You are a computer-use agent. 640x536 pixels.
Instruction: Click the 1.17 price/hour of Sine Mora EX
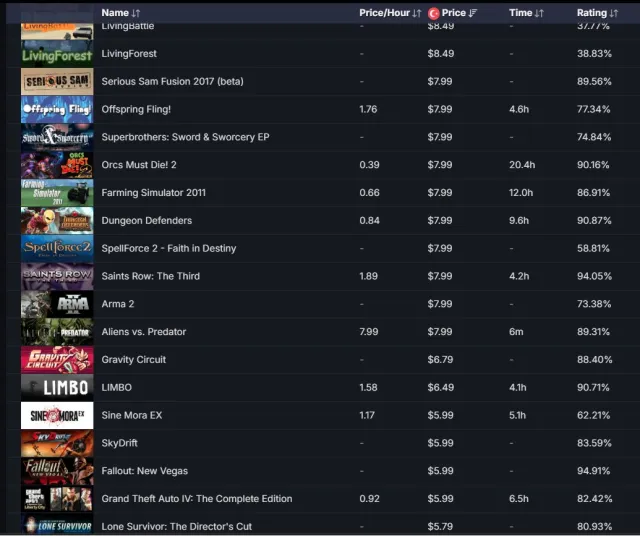(367, 415)
